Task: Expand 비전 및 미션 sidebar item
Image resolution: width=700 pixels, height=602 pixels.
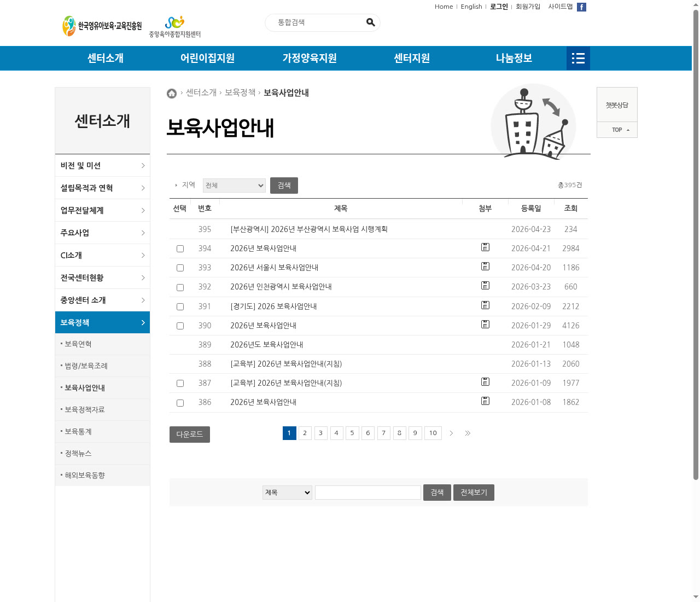Action: (x=102, y=165)
